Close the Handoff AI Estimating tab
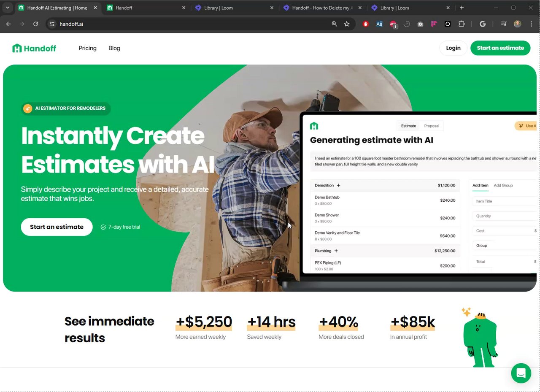Image resolution: width=540 pixels, height=392 pixels. (x=95, y=8)
